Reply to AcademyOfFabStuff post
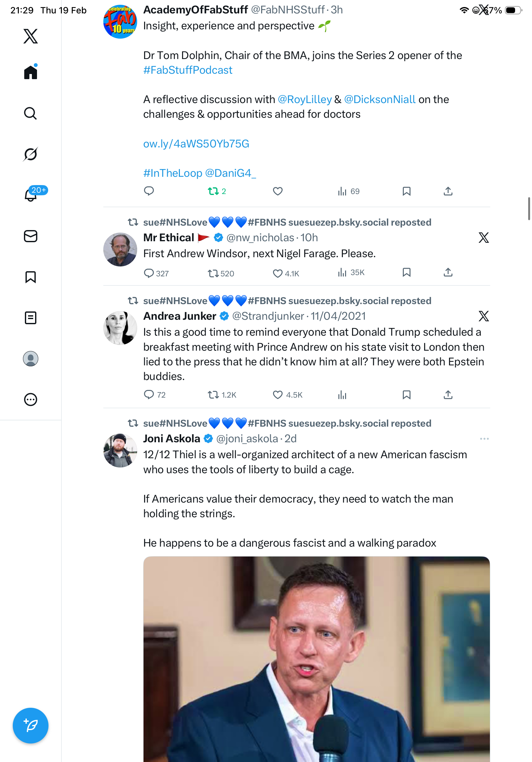This screenshot has height=762, width=532. click(x=149, y=191)
